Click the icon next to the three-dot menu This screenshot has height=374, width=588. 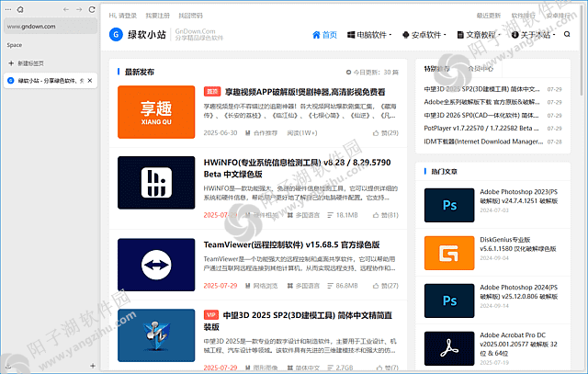pos(20,9)
